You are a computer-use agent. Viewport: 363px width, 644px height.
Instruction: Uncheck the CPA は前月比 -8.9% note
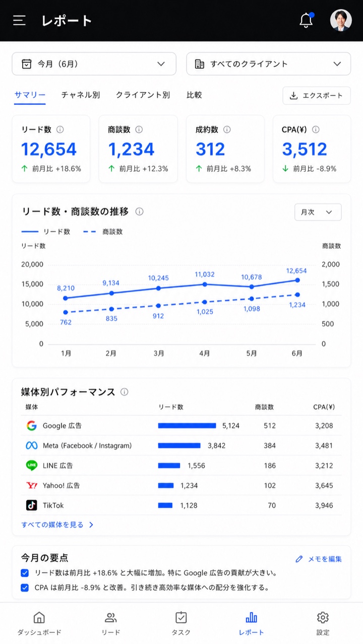click(x=25, y=587)
